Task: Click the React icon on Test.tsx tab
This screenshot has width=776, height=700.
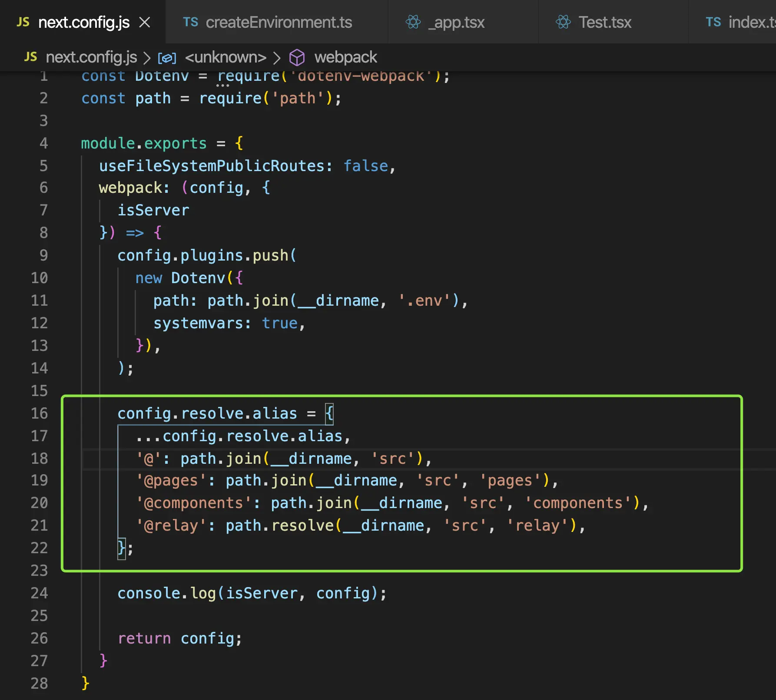Action: click(563, 22)
